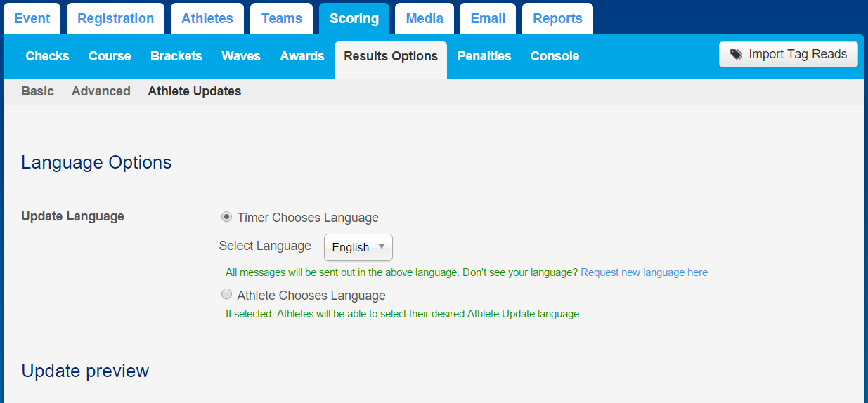Switch to the Basic sub-tab
The image size is (868, 403).
click(38, 91)
